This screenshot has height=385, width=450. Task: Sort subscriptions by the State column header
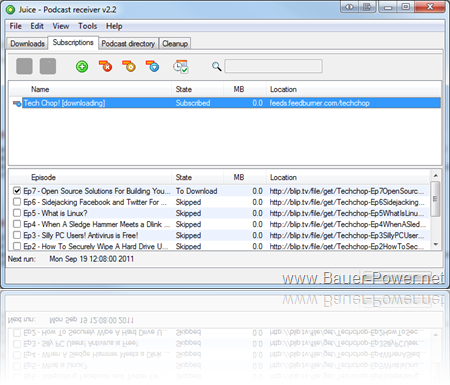point(197,89)
